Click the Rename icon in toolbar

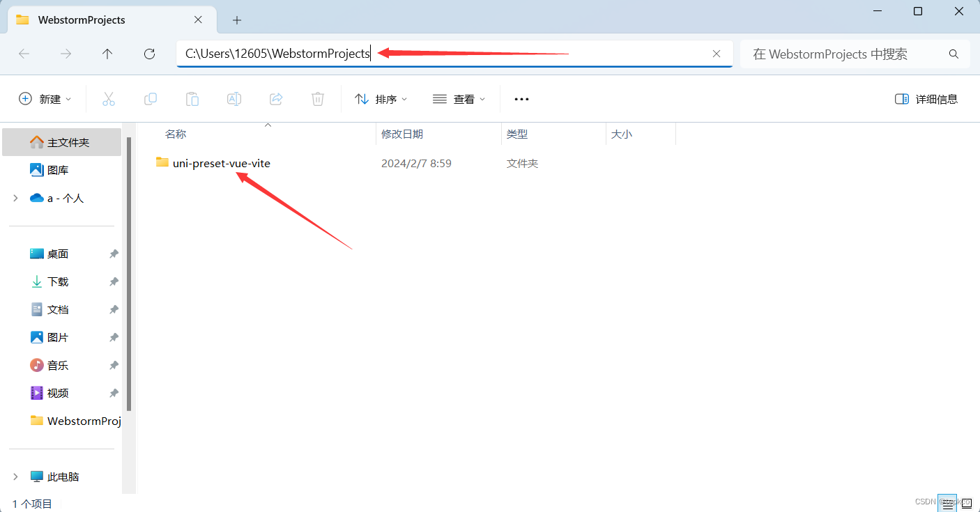[234, 99]
